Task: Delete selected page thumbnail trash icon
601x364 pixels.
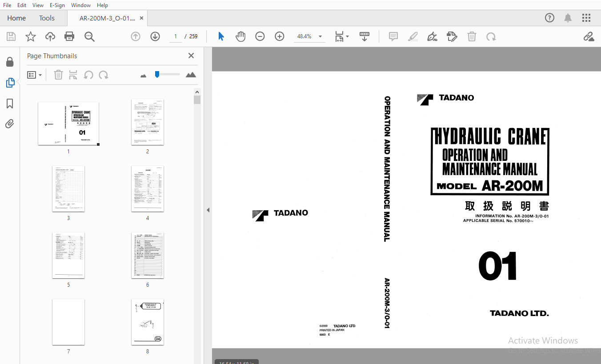Action: coord(58,75)
